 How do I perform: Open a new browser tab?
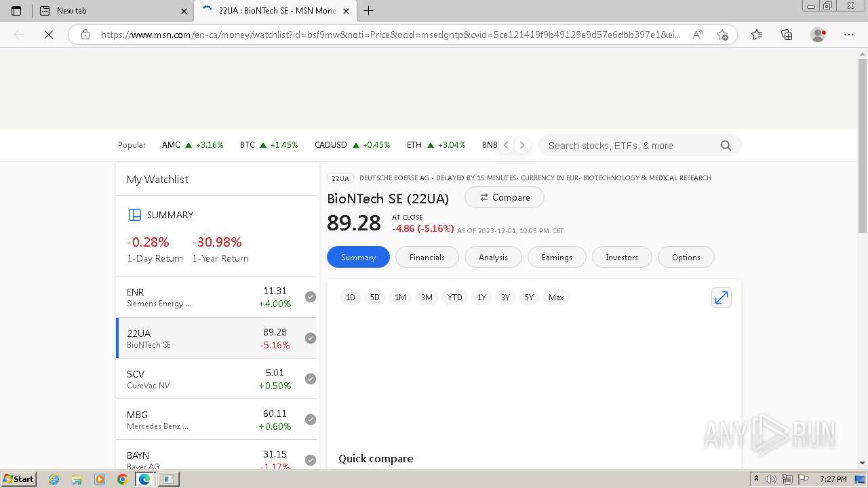tap(368, 11)
